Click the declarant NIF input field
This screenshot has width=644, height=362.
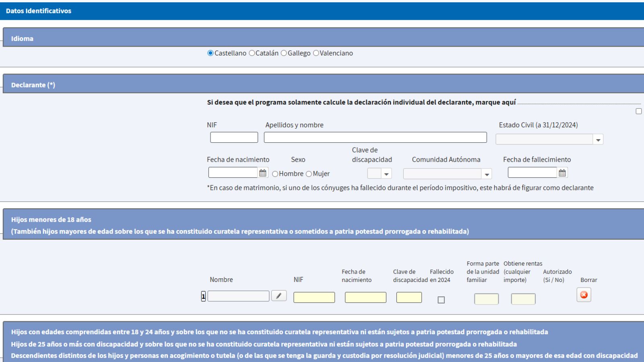point(234,138)
